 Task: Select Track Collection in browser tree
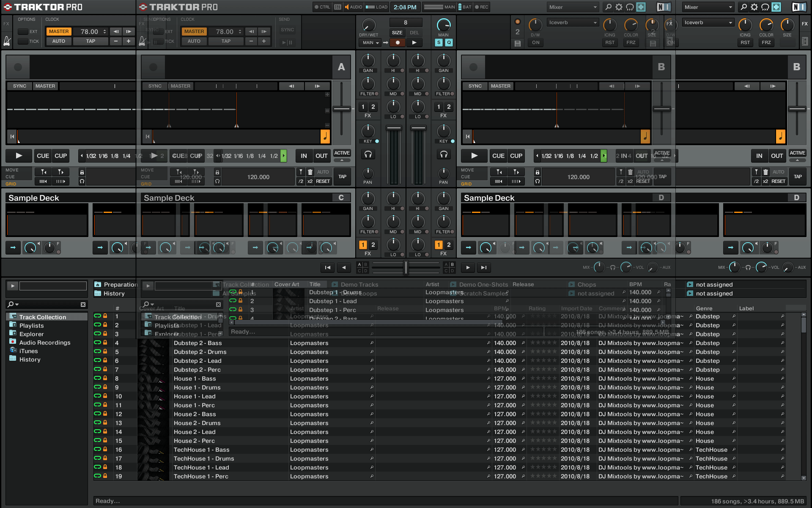(x=42, y=317)
